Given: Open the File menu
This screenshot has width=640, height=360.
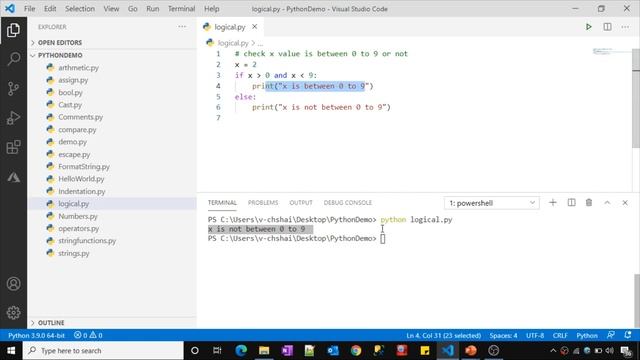Looking at the screenshot, I should [x=29, y=9].
